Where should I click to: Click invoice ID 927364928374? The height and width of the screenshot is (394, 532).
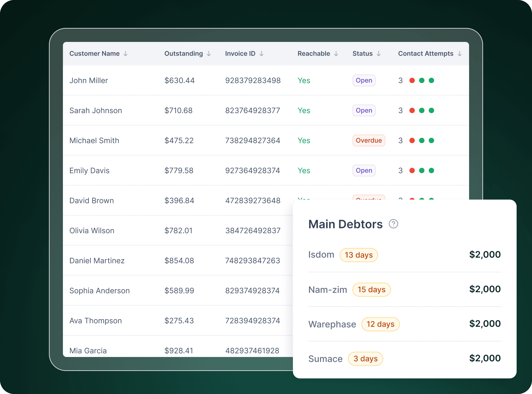point(253,171)
